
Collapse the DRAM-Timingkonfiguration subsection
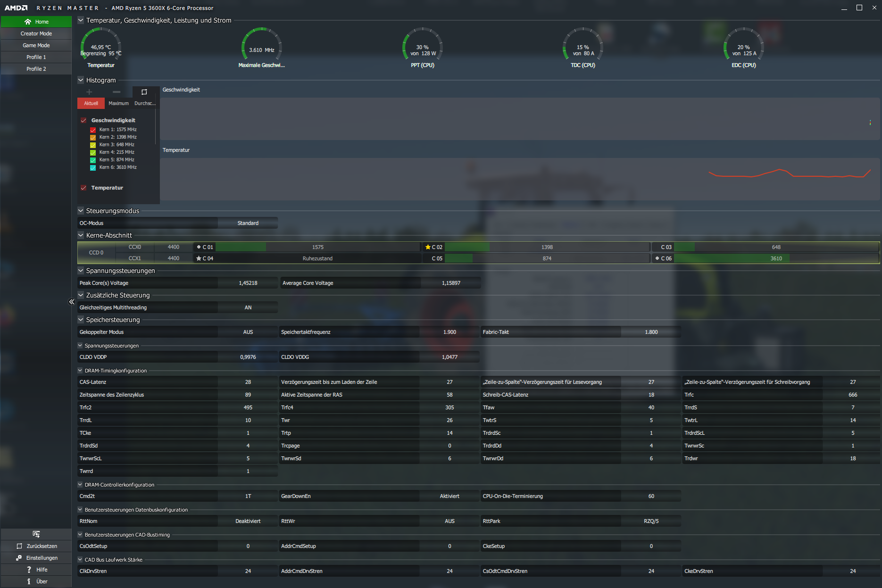tap(80, 371)
